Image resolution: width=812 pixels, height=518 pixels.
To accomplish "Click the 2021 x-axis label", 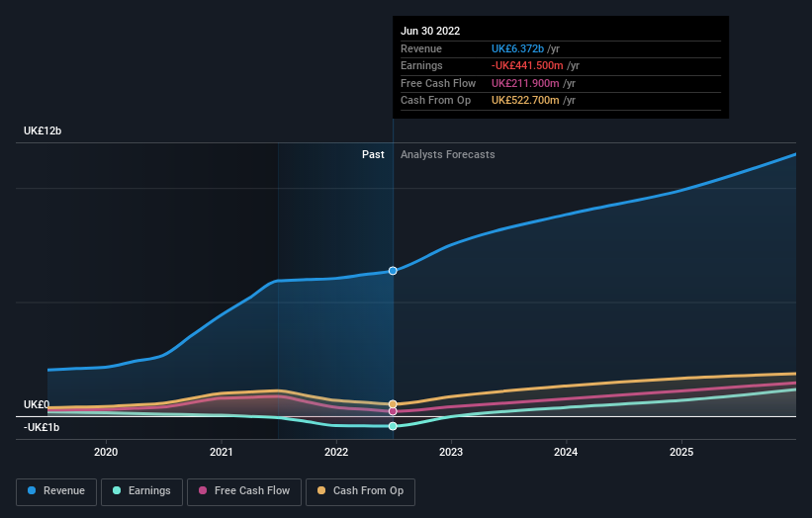I will 222,453.
